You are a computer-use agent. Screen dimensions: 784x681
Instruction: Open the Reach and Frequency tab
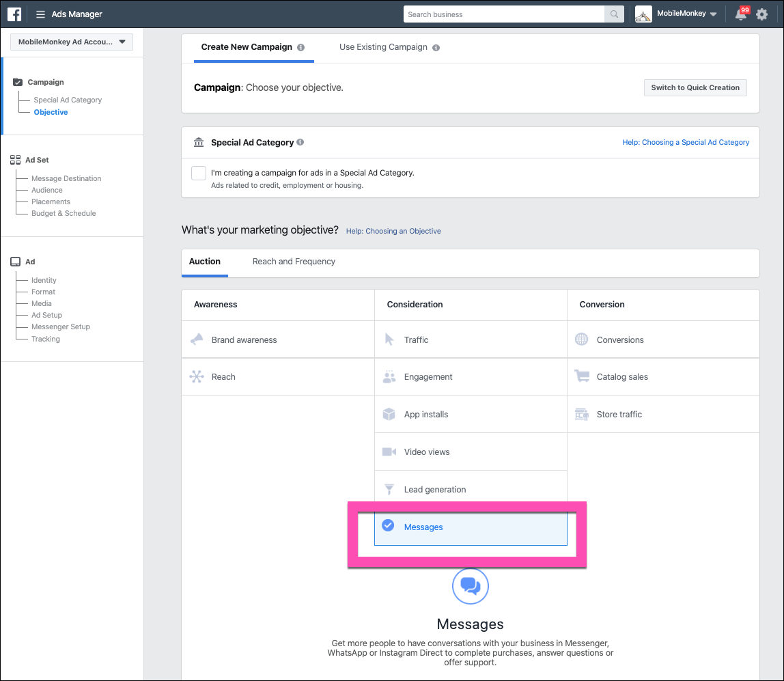[x=294, y=261]
